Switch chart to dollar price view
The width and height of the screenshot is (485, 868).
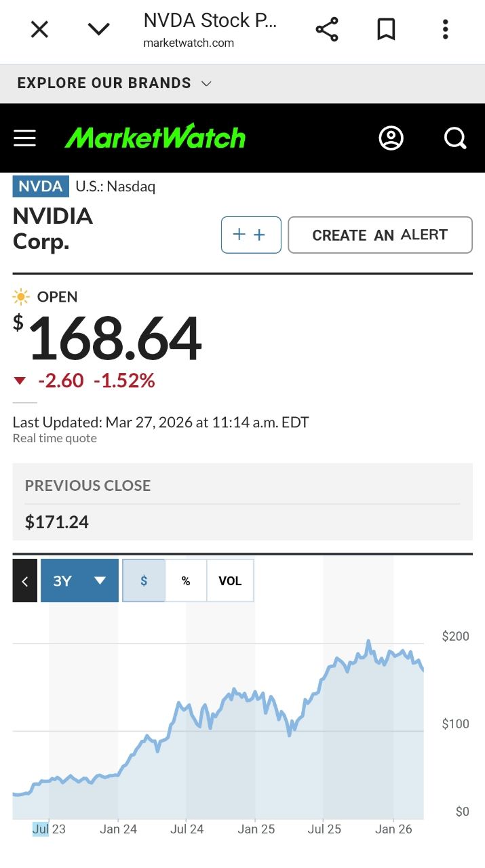tap(144, 581)
